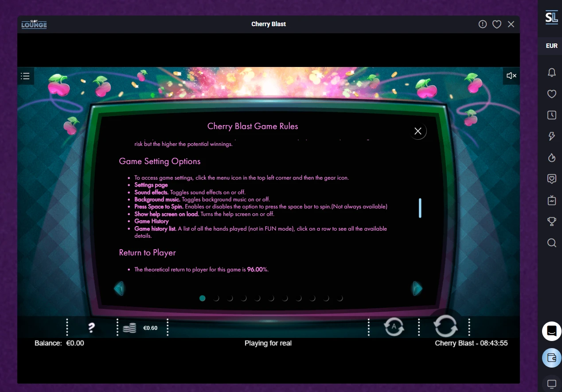
Task: Select the seventh page indicator dot
Action: coord(285,298)
